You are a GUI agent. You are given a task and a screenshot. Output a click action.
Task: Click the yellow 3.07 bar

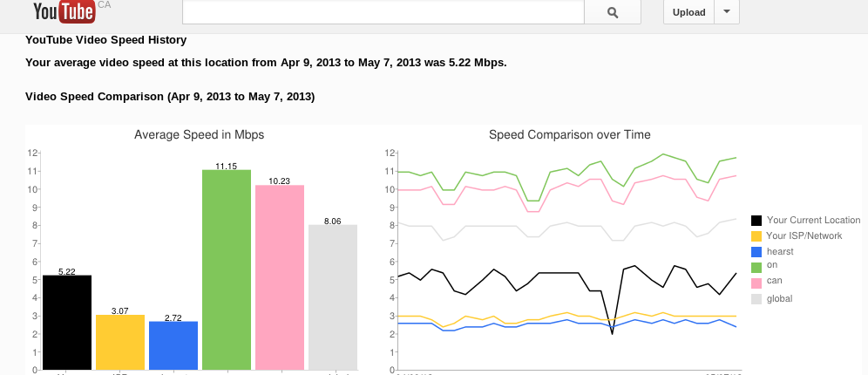120,342
